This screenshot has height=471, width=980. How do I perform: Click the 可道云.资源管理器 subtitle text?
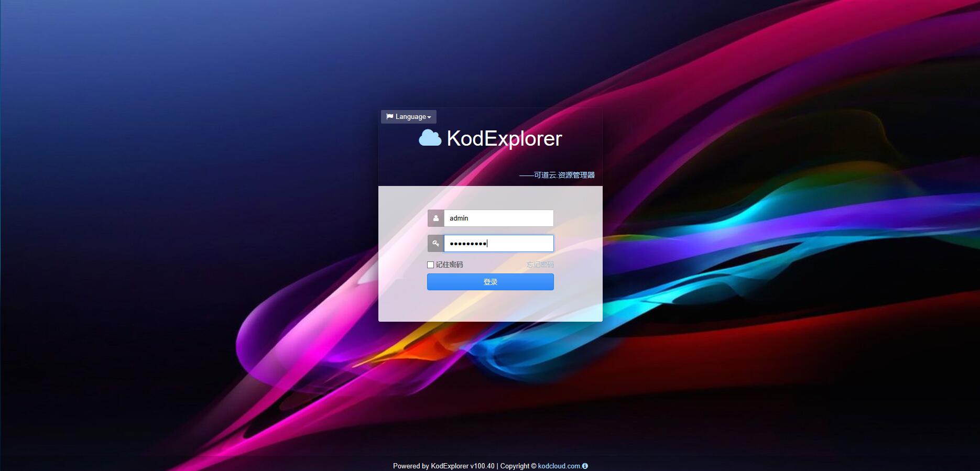pos(557,175)
